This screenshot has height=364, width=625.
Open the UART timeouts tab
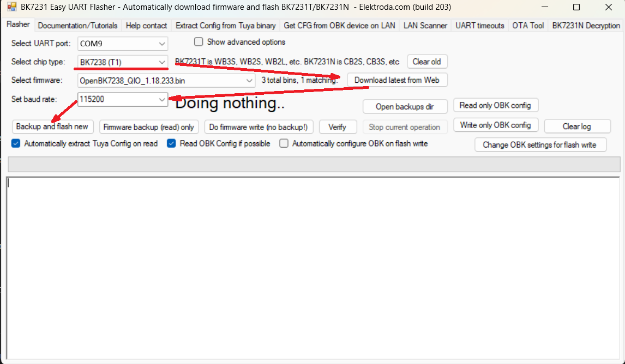[480, 26]
